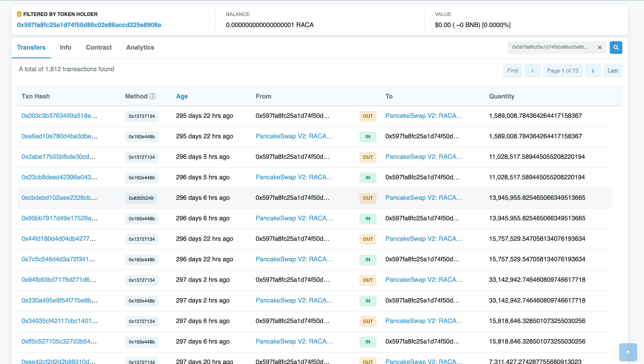Image resolution: width=644 pixels, height=364 pixels.
Task: Clear the address filter using the X icon
Action: point(600,48)
